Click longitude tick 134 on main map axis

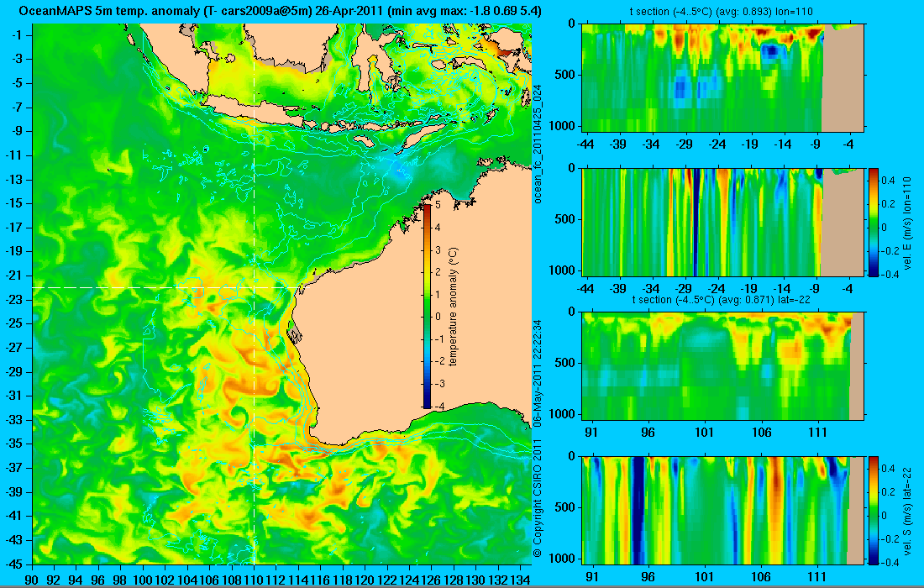point(520,580)
